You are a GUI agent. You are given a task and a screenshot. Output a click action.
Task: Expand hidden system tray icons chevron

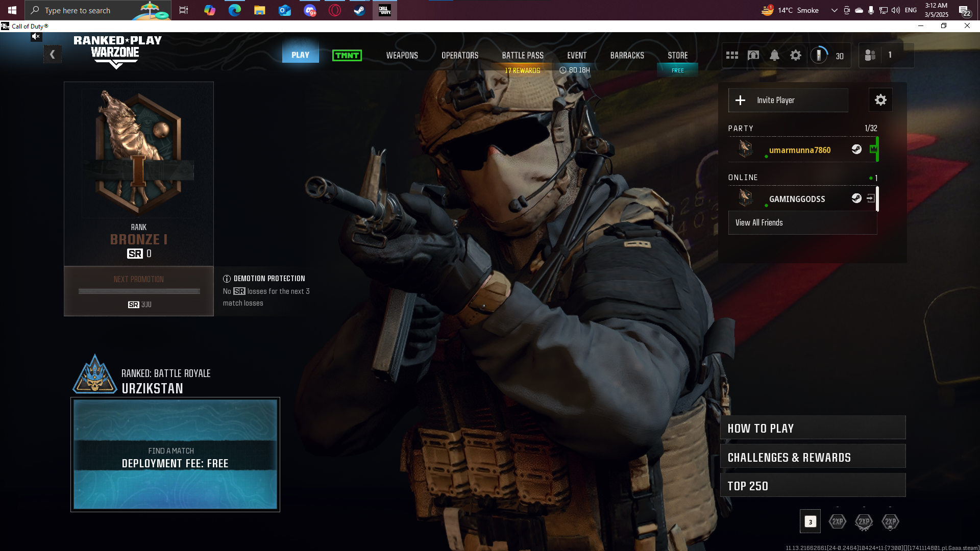pyautogui.click(x=834, y=10)
